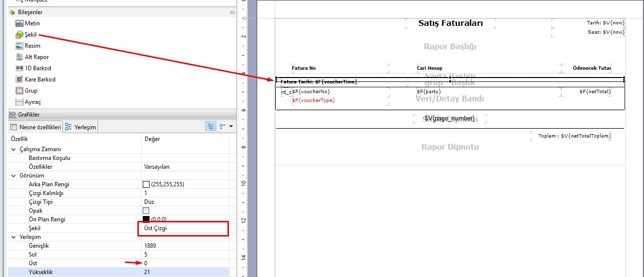Add an Alt Rapor subreport component
This screenshot has width=644, height=277.
[37, 57]
